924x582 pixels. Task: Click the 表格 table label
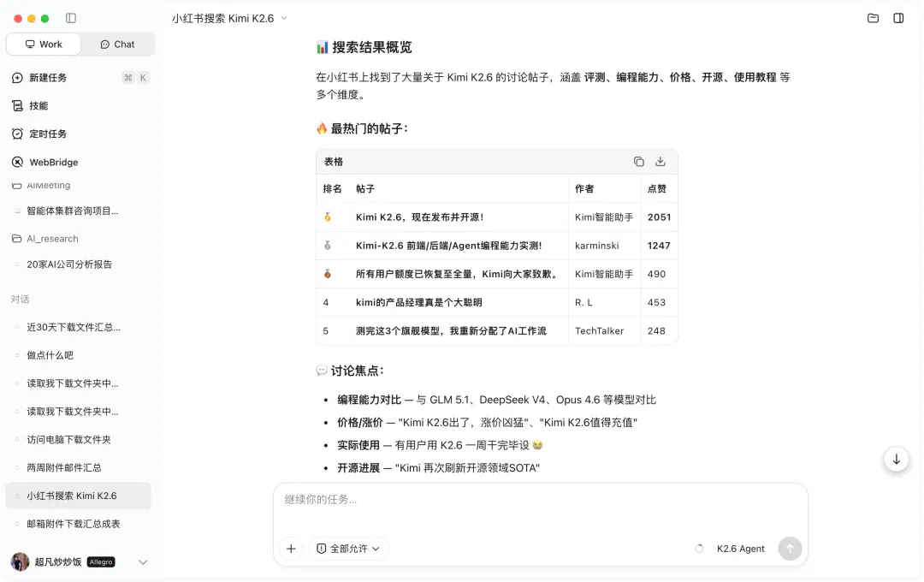point(334,162)
